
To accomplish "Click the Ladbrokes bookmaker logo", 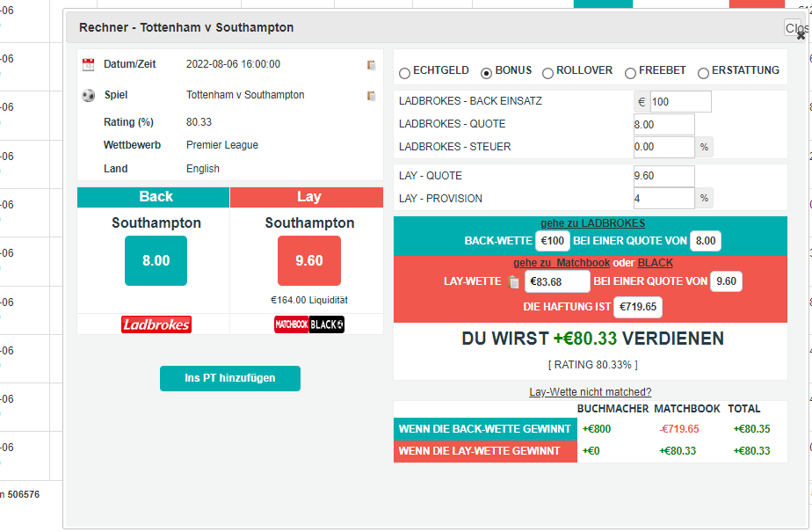I will click(156, 324).
